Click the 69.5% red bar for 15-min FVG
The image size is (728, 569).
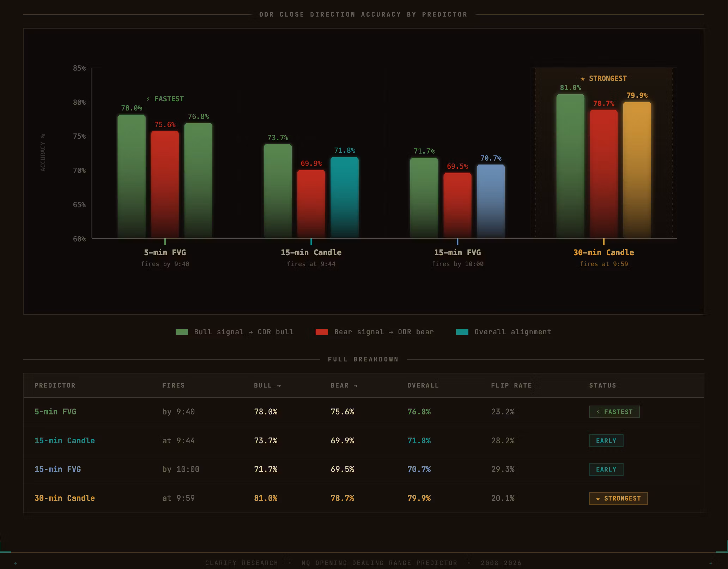click(457, 205)
